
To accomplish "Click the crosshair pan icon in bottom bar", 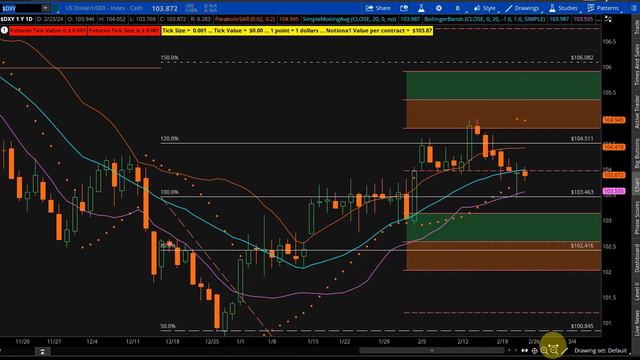I will point(534,350).
